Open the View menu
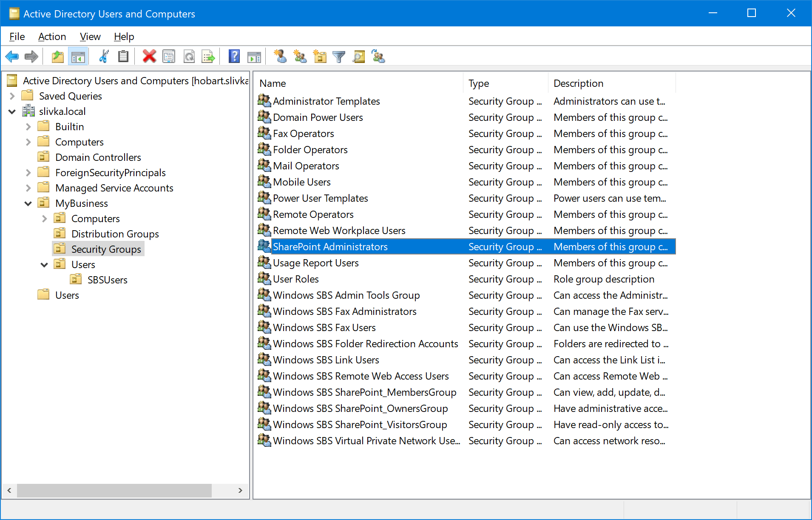This screenshot has height=520, width=812. click(x=90, y=37)
